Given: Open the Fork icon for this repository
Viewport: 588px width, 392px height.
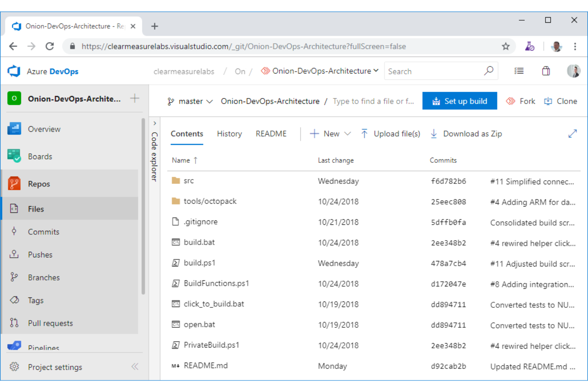Looking at the screenshot, I should pos(511,101).
